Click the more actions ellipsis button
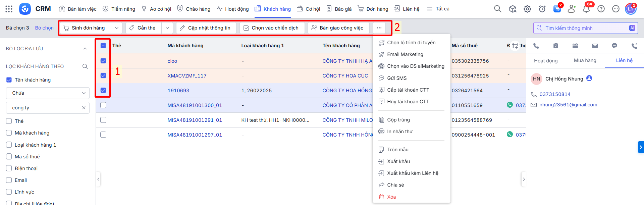644x205 pixels. pyautogui.click(x=379, y=28)
